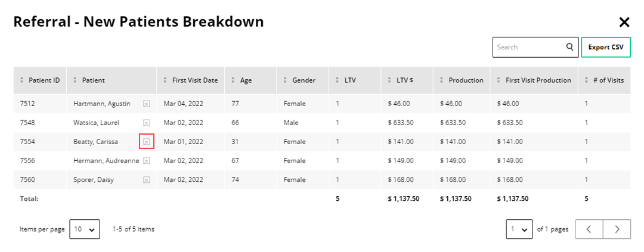Go to next page arrow

point(617,229)
